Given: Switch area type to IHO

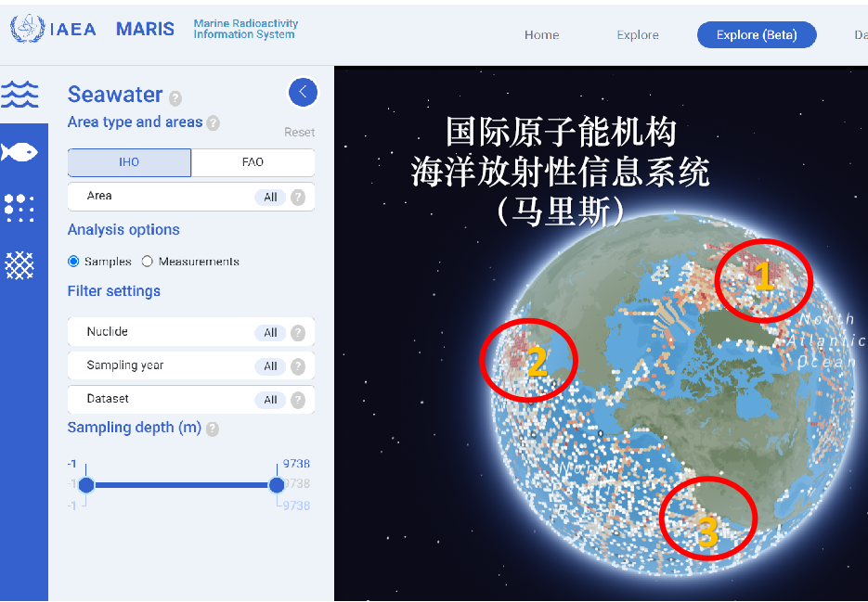Looking at the screenshot, I should click(129, 162).
